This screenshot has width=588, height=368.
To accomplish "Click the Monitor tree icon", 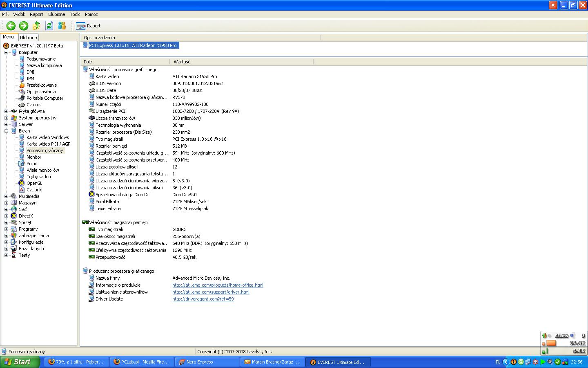I will [22, 157].
